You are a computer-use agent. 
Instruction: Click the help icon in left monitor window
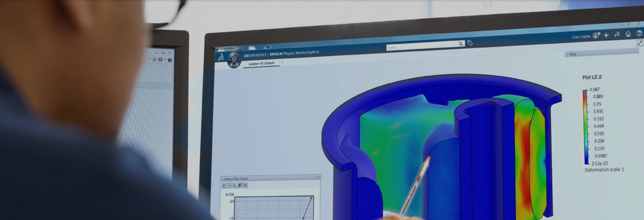[170, 60]
